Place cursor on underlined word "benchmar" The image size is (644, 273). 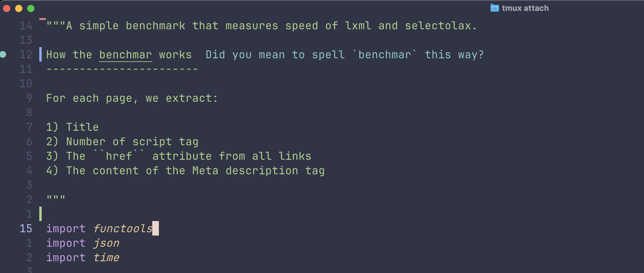125,55
